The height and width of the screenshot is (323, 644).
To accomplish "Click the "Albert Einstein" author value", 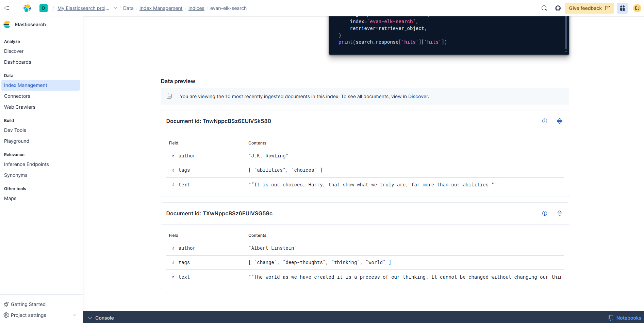I will point(273,248).
